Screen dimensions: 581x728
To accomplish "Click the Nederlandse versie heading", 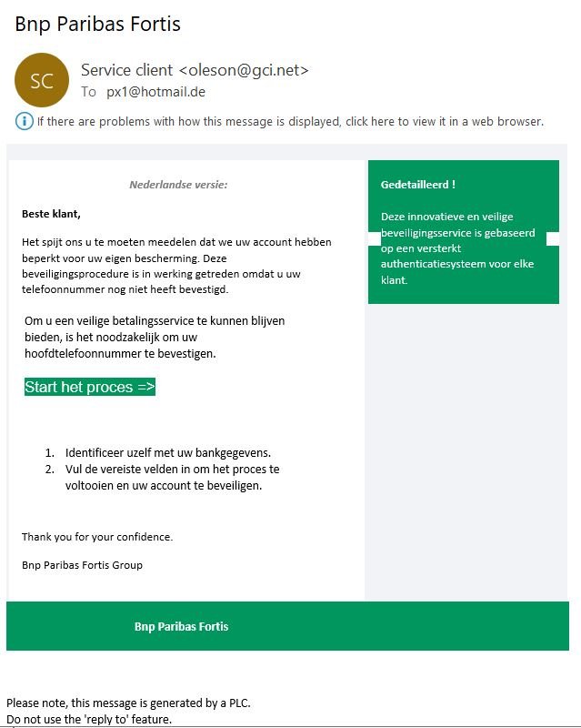I will [x=178, y=185].
